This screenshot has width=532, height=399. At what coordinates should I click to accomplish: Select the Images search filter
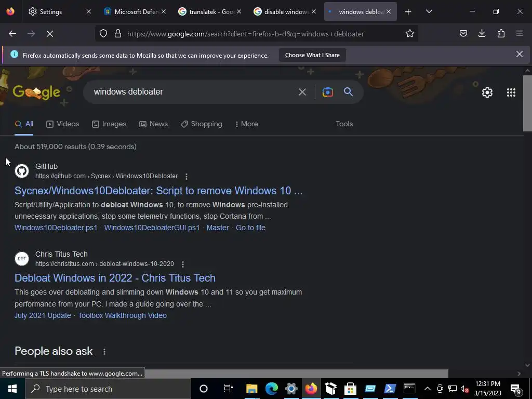click(109, 124)
